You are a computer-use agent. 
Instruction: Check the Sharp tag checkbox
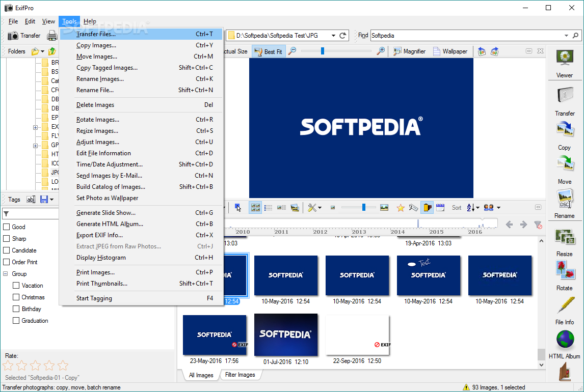point(6,238)
